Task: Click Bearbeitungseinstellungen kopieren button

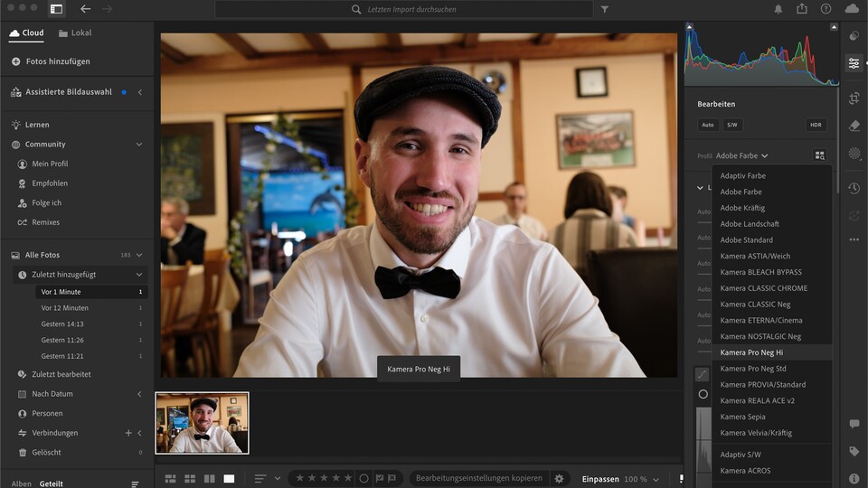Action: point(478,478)
